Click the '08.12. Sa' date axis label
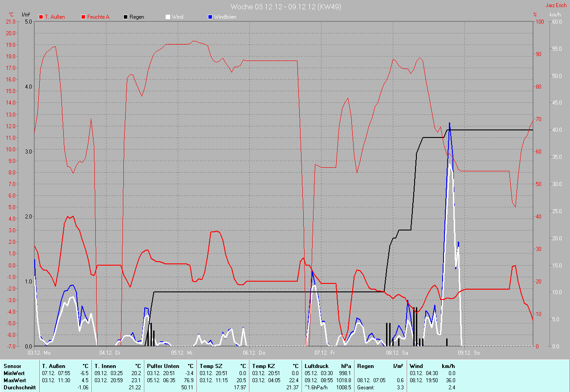This screenshot has width=570, height=392. [397, 353]
